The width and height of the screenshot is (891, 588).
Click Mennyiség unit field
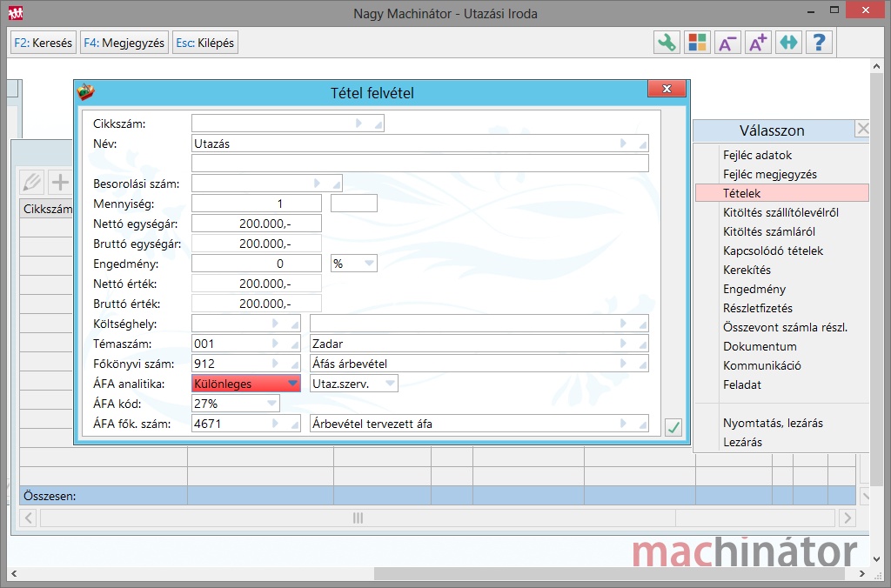(x=354, y=204)
